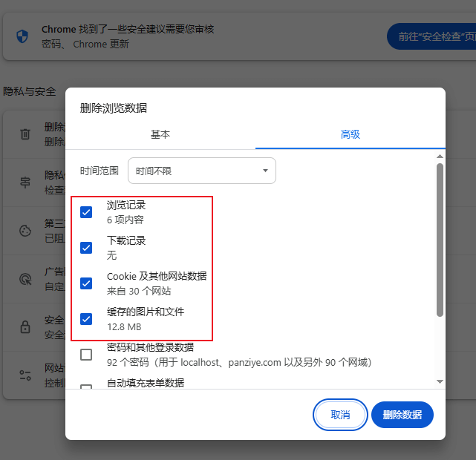Check the 自动填充表单数据 checkbox
Screen dimensions: 476x460
[x=86, y=387]
